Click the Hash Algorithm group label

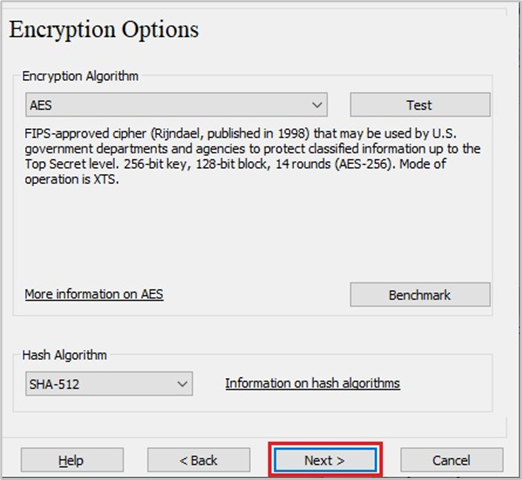click(x=64, y=355)
